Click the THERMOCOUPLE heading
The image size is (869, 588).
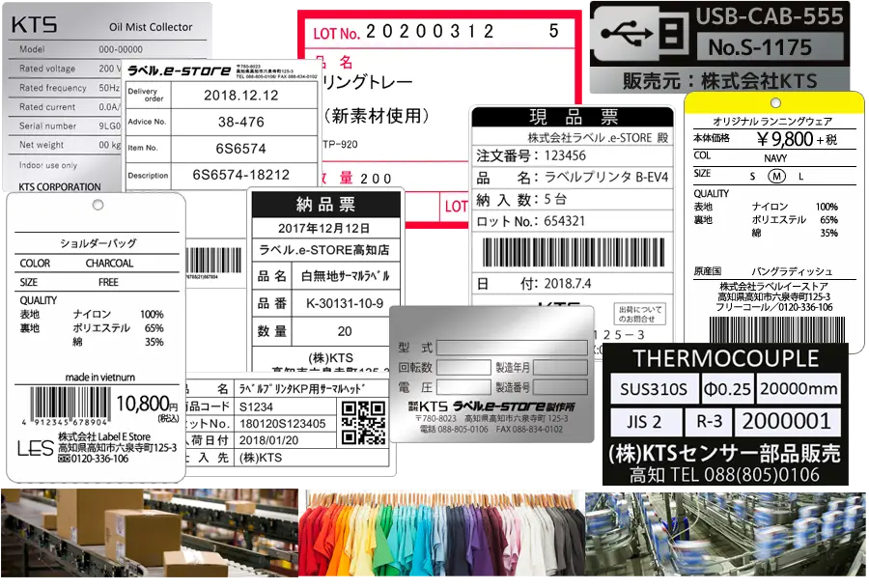coord(725,359)
